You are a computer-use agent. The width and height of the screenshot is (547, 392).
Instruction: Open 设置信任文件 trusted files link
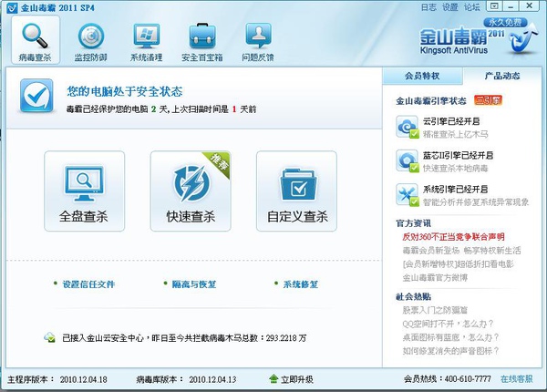(x=88, y=284)
